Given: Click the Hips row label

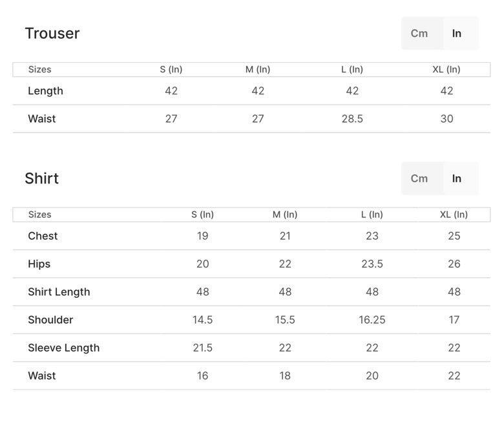Looking at the screenshot, I should pyautogui.click(x=39, y=264).
